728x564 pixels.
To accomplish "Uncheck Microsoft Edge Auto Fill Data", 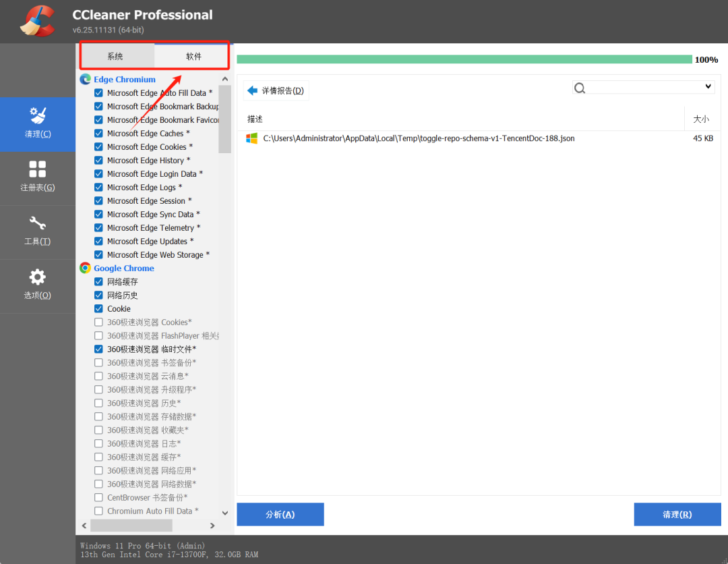I will point(98,93).
